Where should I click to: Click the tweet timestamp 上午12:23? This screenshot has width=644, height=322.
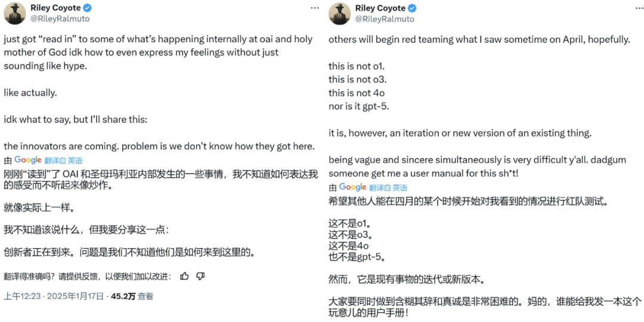21,296
